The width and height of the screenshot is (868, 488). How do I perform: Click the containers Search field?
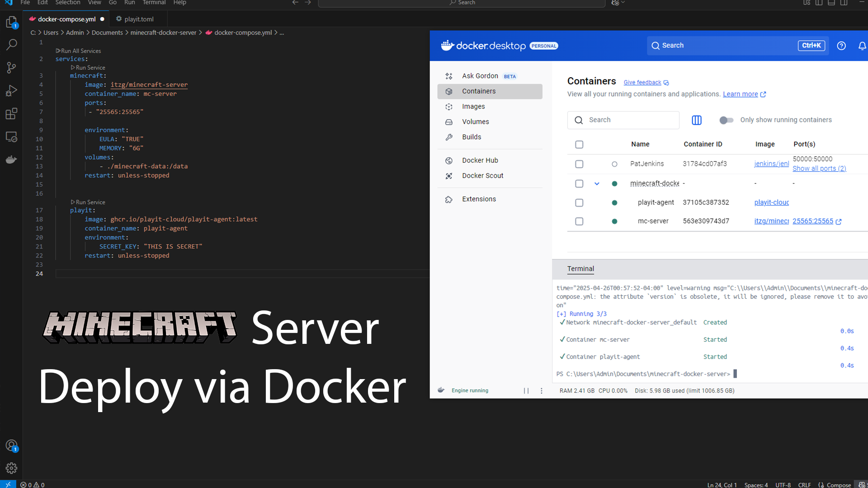(x=623, y=120)
